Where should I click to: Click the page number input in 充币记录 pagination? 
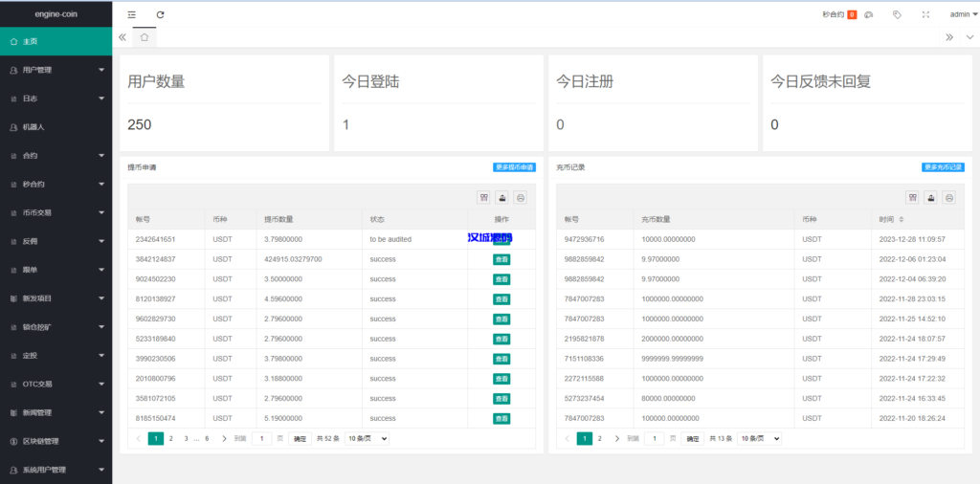tap(655, 438)
